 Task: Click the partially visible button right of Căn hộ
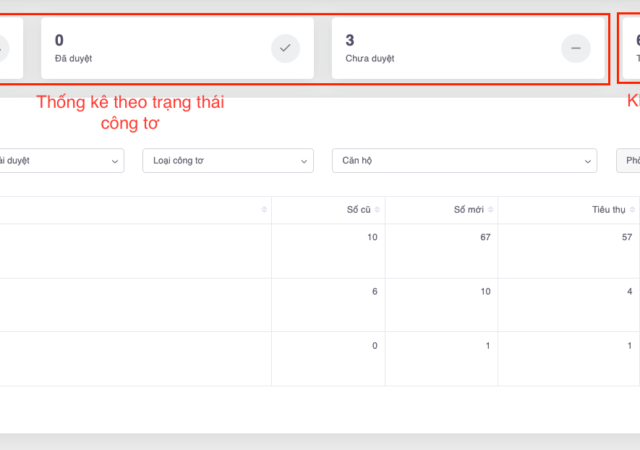[x=629, y=160]
